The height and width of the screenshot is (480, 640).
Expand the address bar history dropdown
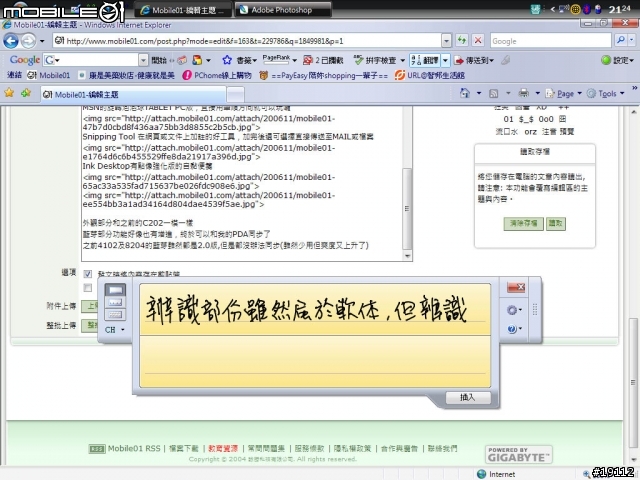tap(446, 41)
